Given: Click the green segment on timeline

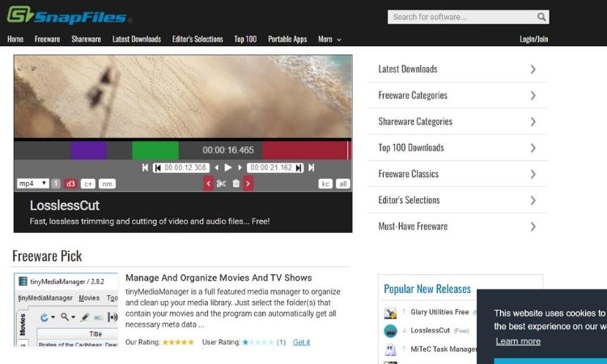Looking at the screenshot, I should (155, 150).
